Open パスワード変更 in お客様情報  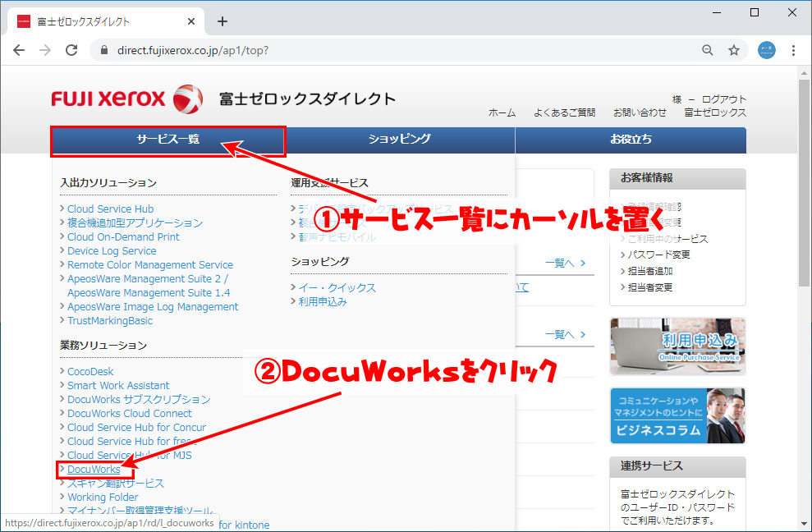point(658,255)
